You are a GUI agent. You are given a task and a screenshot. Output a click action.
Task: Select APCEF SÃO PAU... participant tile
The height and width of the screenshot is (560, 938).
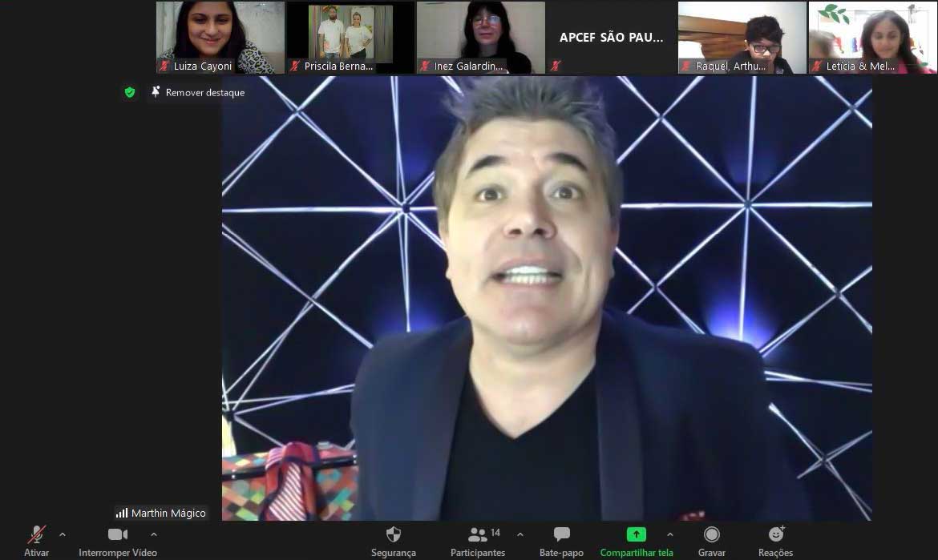tap(611, 38)
